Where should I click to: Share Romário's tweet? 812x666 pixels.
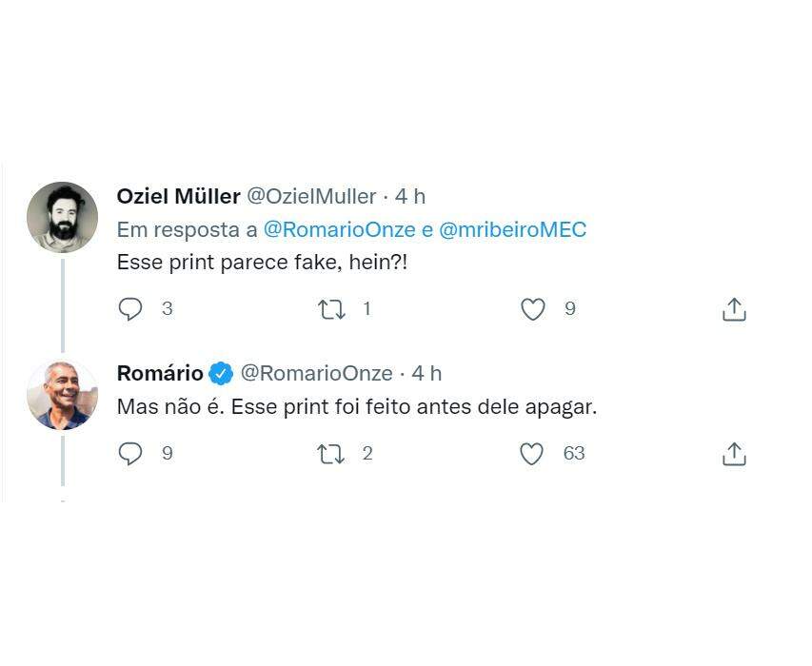tap(734, 454)
